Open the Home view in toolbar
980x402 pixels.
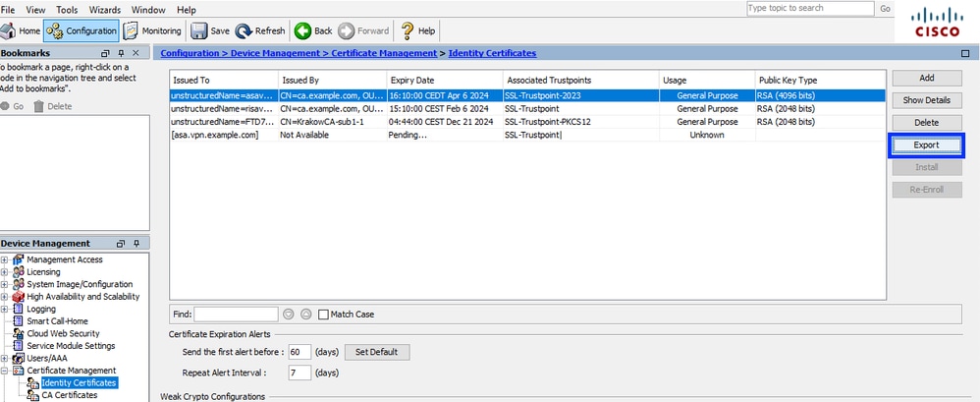pyautogui.click(x=21, y=30)
